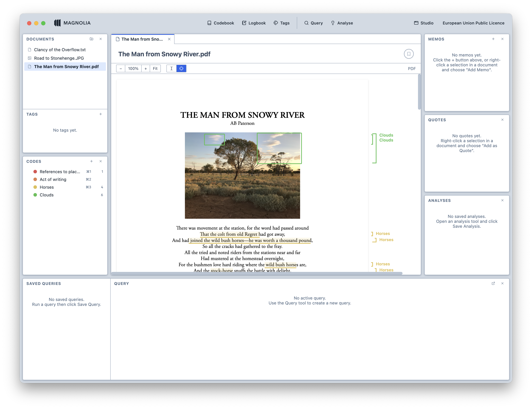Click the ⌘1 shortcut for References code
532x409 pixels.
pyautogui.click(x=89, y=172)
